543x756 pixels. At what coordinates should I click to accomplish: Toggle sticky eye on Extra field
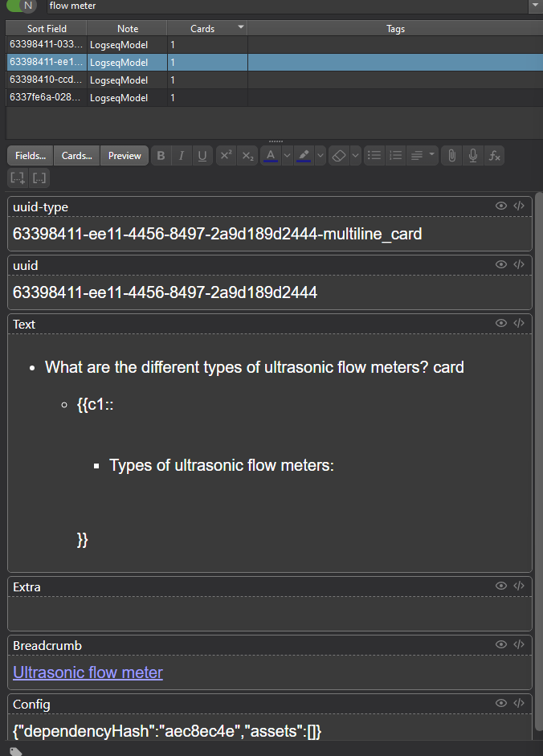pos(501,586)
